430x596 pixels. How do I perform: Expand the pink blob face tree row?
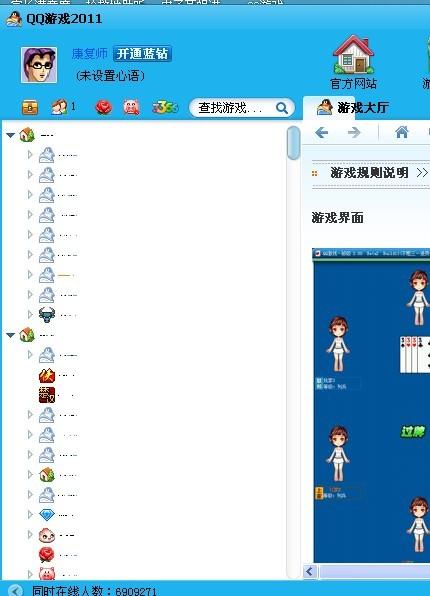coord(30,534)
